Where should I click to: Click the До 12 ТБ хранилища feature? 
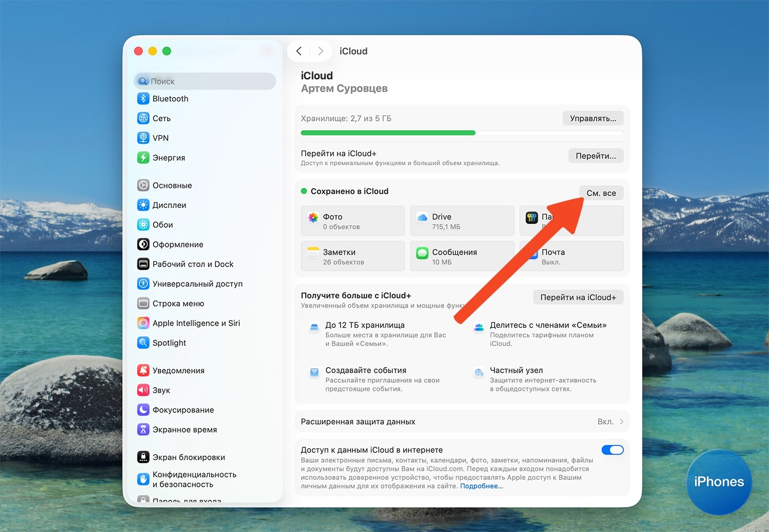tap(378, 334)
